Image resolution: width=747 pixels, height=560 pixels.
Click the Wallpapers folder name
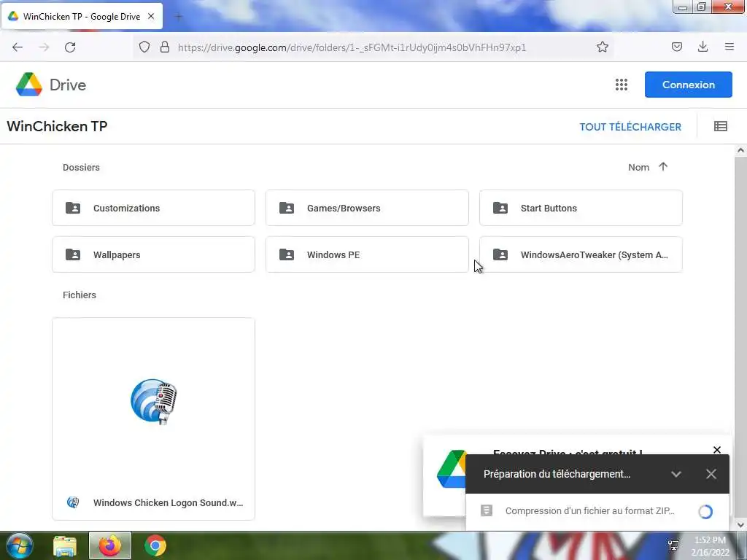[x=117, y=254]
